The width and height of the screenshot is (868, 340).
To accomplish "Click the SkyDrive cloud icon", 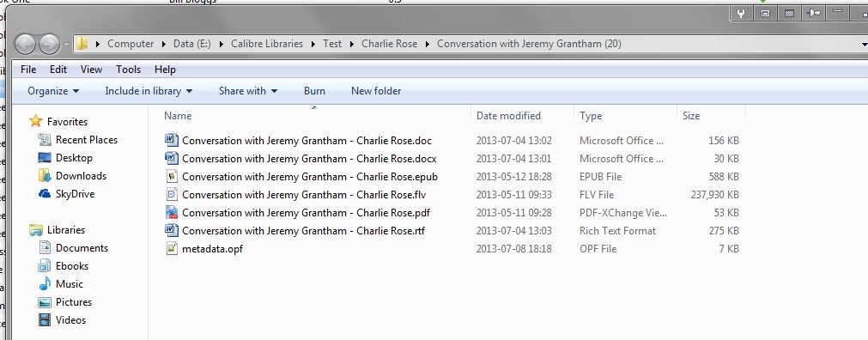I will pyautogui.click(x=45, y=194).
